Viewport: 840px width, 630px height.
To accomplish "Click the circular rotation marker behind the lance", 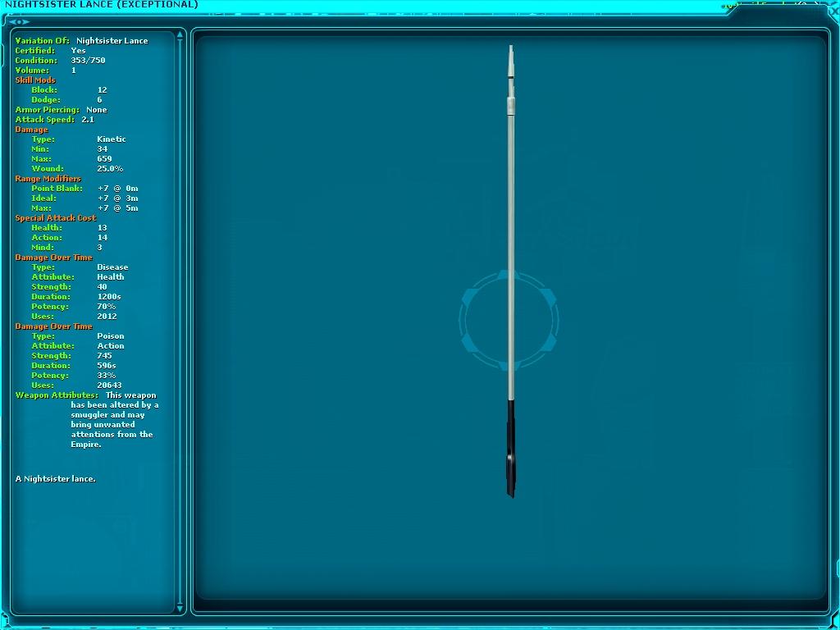I will (509, 321).
